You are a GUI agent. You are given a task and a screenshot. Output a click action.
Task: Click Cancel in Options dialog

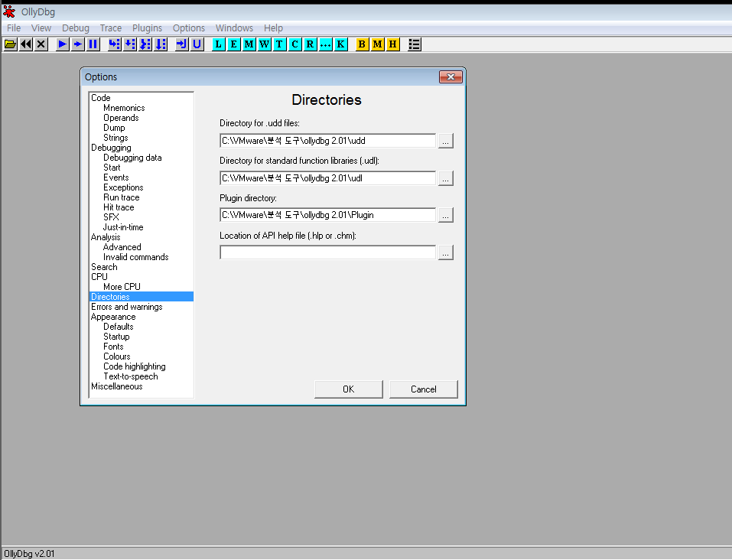[x=424, y=389]
